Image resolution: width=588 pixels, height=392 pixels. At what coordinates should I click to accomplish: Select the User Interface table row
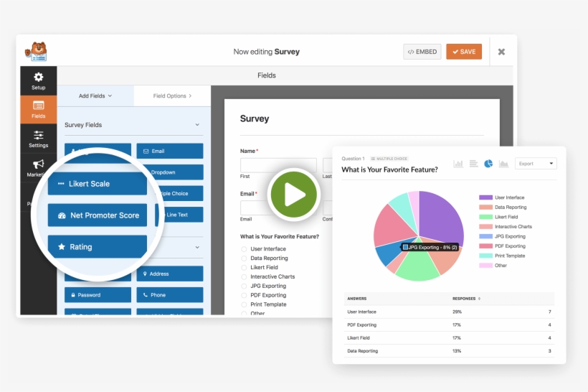point(449,312)
